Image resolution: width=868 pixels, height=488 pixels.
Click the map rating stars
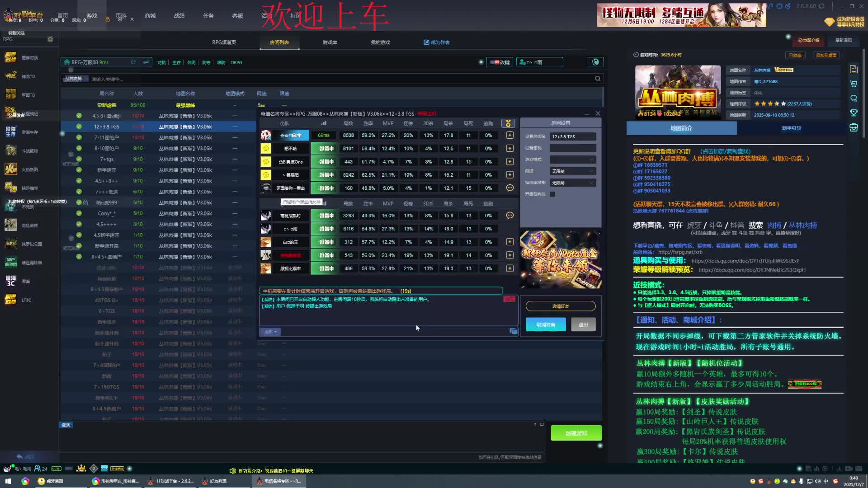pos(770,104)
